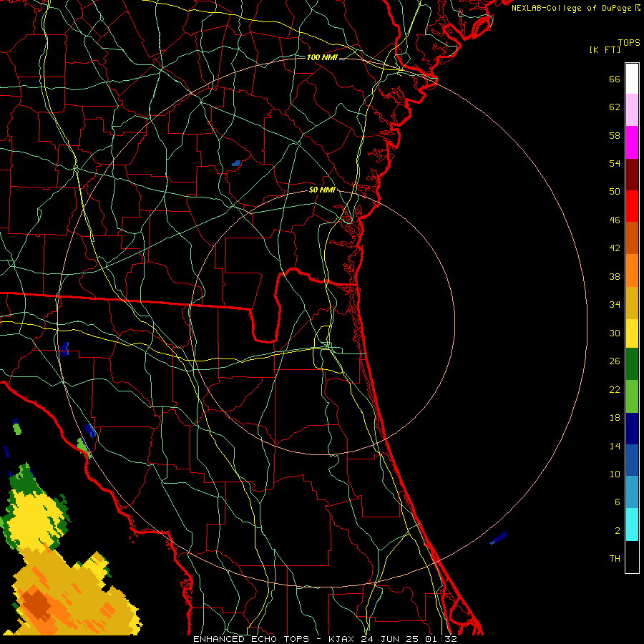Click the '18' legend value
Viewport: 644px width, 644px height.
click(x=615, y=418)
